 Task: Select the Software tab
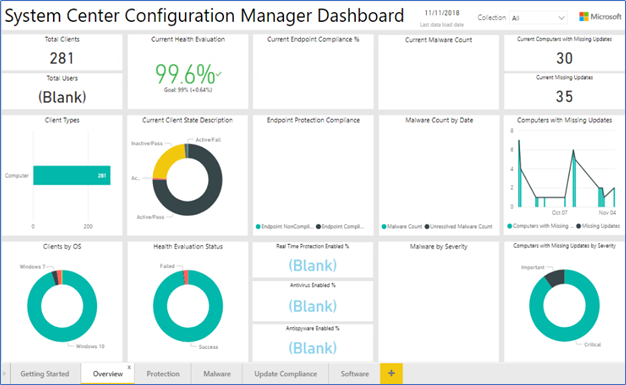355,374
